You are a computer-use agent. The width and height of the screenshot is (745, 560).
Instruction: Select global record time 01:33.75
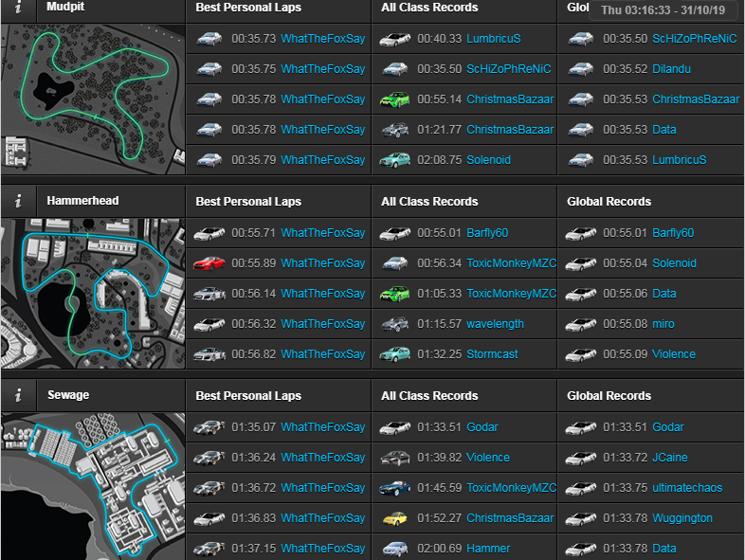click(625, 488)
